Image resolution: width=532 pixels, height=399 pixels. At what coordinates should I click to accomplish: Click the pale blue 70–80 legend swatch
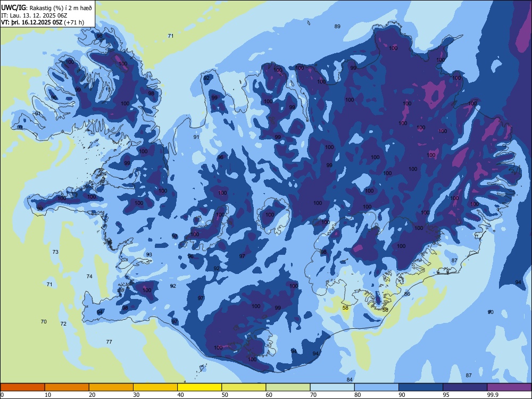coord(332,387)
